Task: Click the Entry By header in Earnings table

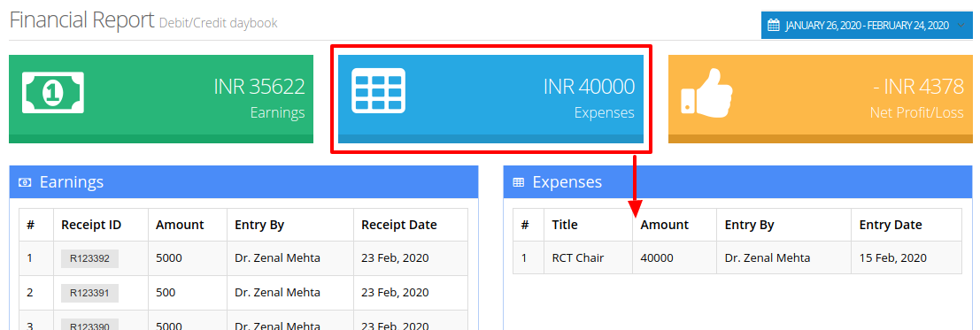Action: (259, 225)
